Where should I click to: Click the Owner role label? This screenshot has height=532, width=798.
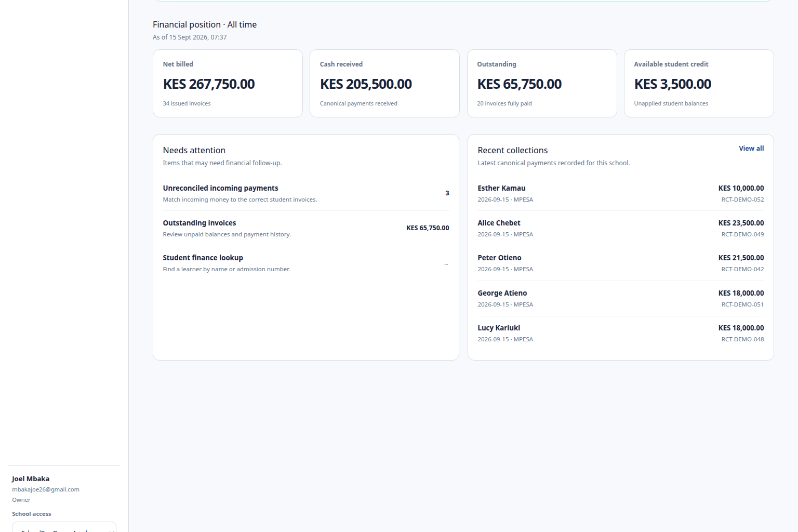(x=21, y=500)
